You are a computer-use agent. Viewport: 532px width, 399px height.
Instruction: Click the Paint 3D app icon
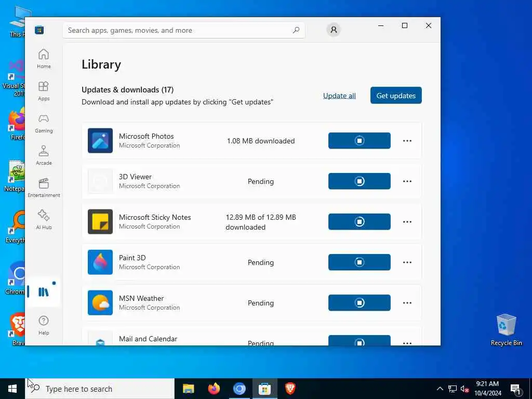pos(100,262)
